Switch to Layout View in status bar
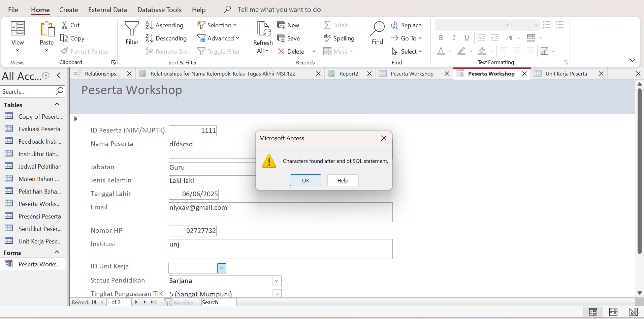 [x=613, y=312]
